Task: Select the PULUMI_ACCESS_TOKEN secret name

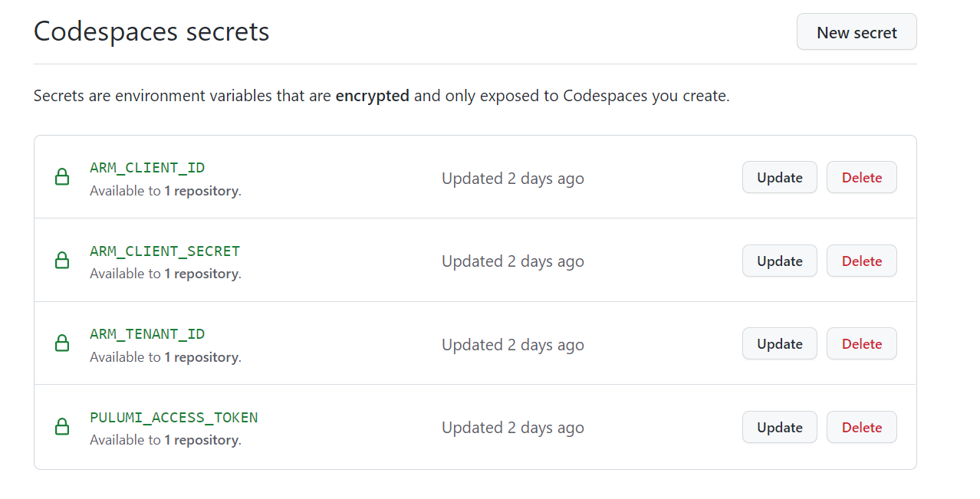Action: click(x=174, y=418)
